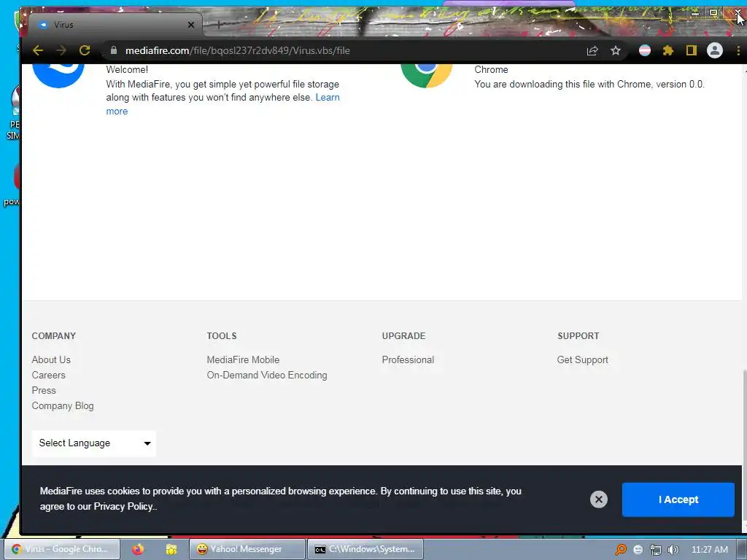Open the Chrome profile avatar
Screen dimensions: 747x560
click(x=715, y=50)
